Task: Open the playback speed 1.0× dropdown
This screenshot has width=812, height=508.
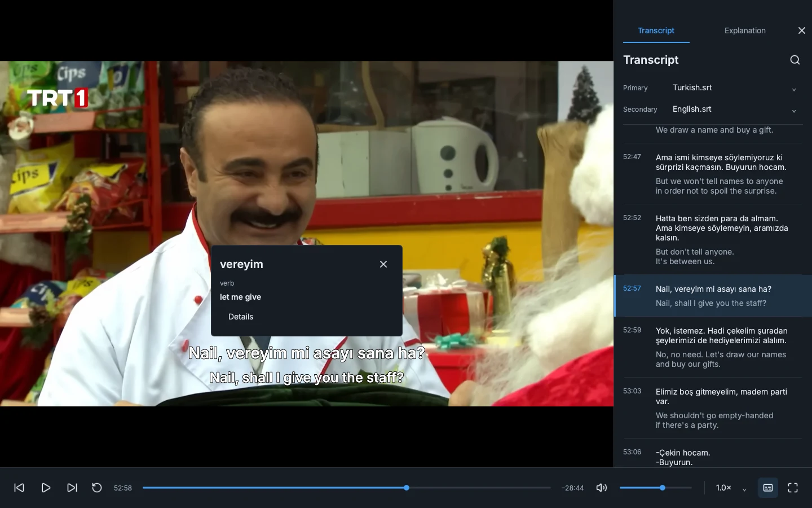Action: pyautogui.click(x=731, y=488)
